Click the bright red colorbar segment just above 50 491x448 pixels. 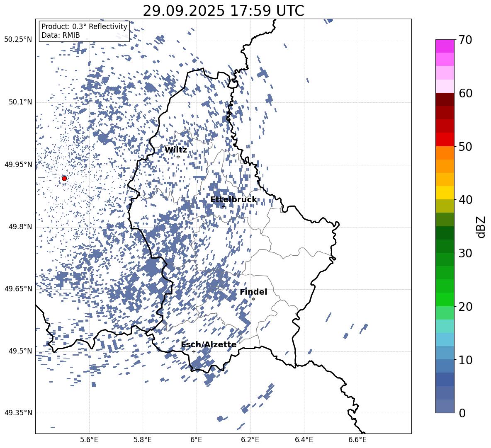click(x=445, y=140)
